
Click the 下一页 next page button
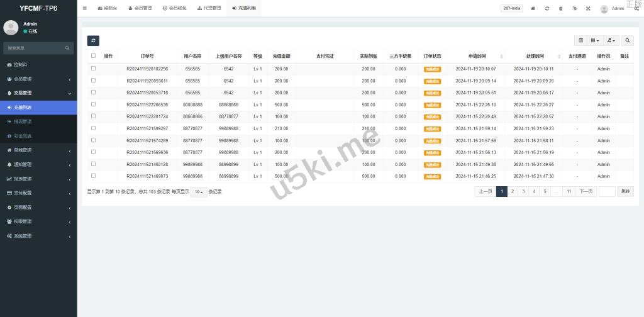point(586,192)
